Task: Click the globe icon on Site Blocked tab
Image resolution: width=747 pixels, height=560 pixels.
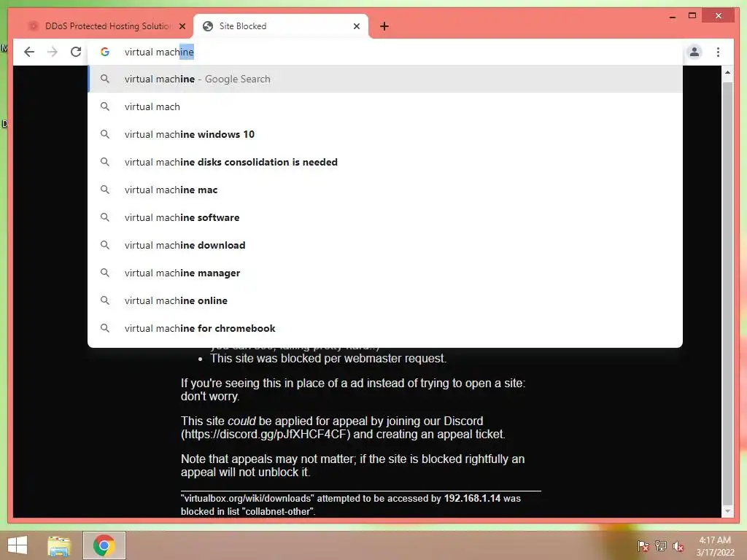Action: pos(208,26)
